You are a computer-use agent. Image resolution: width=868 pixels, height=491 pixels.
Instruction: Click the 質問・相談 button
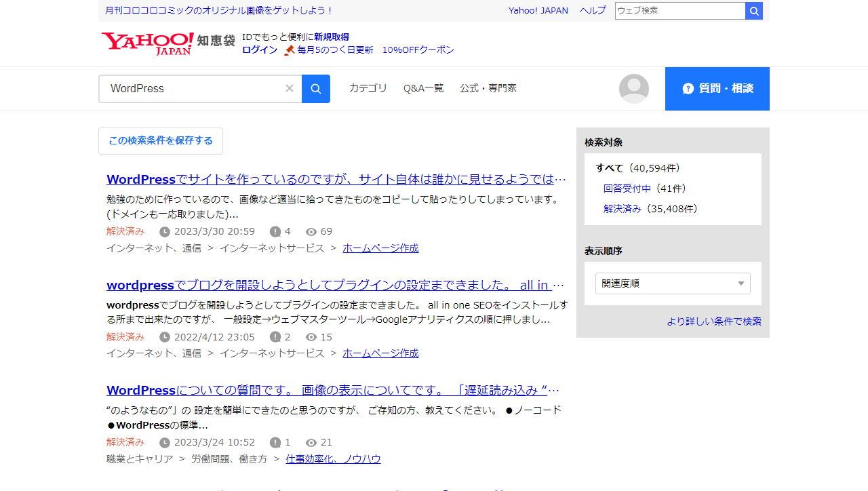717,89
